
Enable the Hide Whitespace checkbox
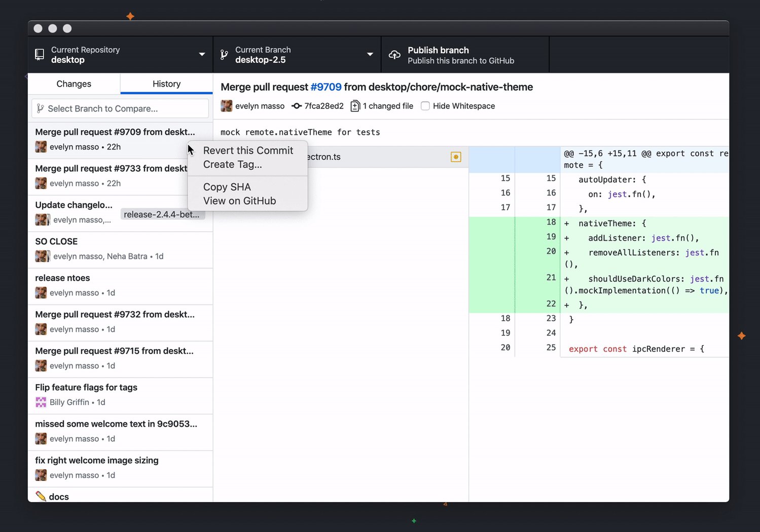tap(425, 105)
